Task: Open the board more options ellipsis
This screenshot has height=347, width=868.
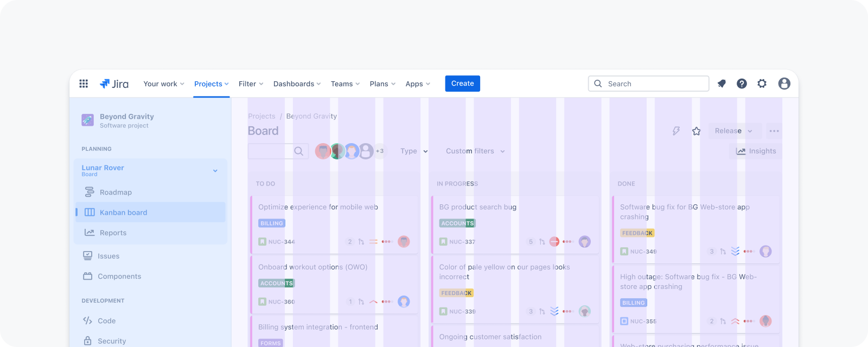Action: pyautogui.click(x=774, y=131)
